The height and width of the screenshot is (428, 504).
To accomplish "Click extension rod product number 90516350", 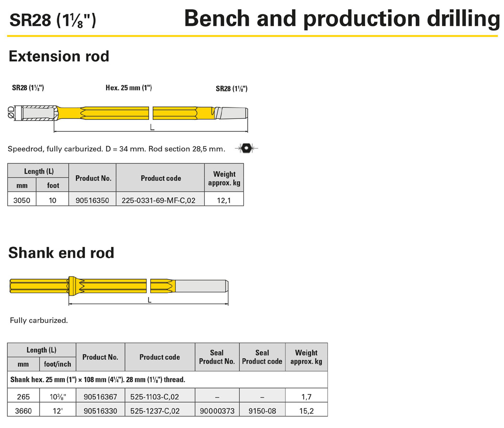I will tap(92, 200).
